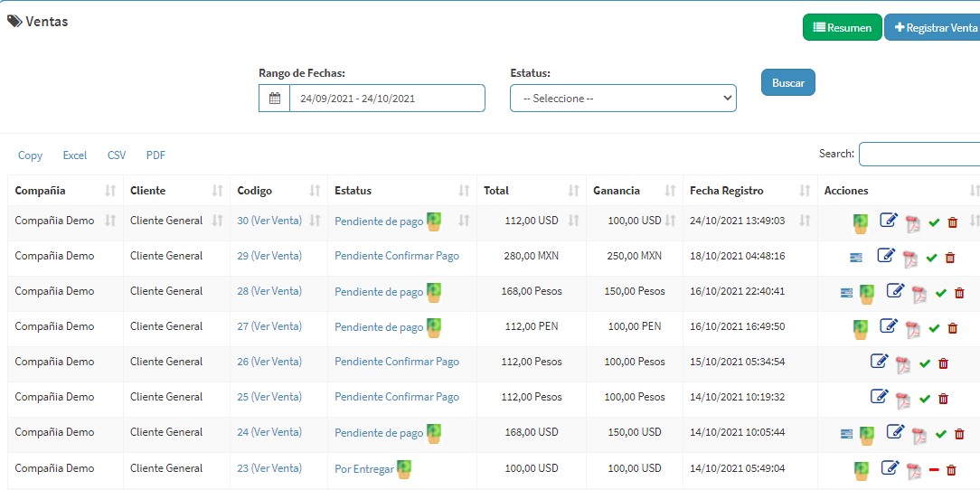Open PDF icon for sale 30
This screenshot has width=980, height=490.
pos(914,223)
